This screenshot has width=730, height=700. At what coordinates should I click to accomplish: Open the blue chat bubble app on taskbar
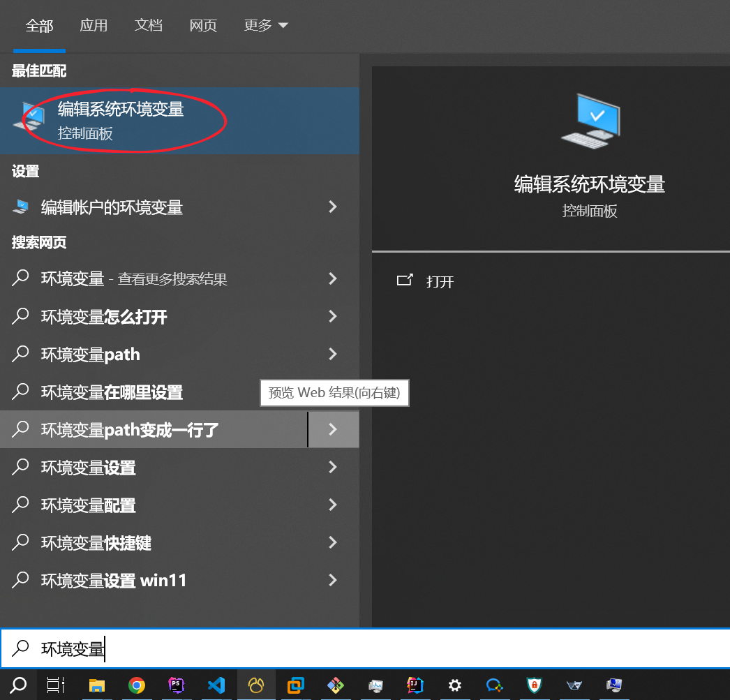pyautogui.click(x=494, y=685)
